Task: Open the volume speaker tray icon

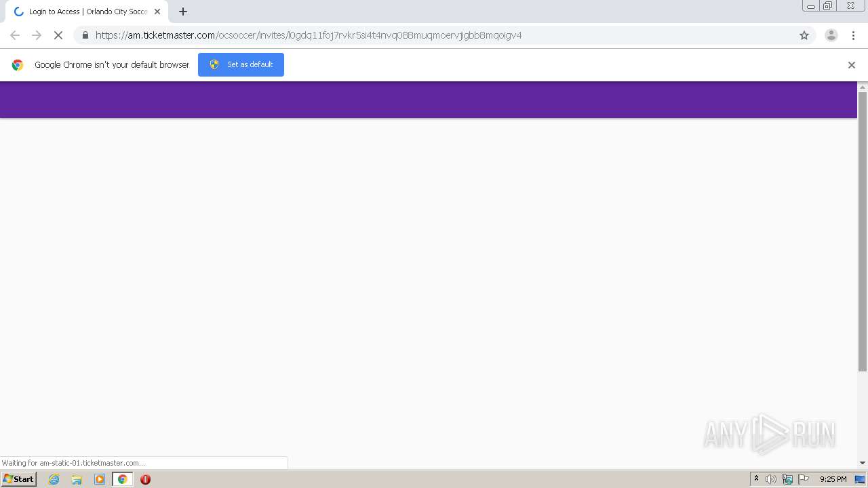Action: coord(771,479)
